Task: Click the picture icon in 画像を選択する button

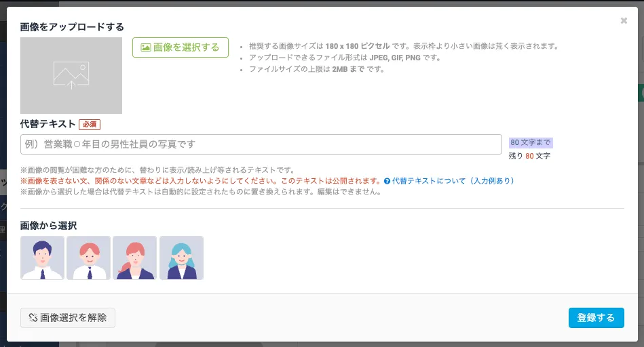Action: click(145, 47)
